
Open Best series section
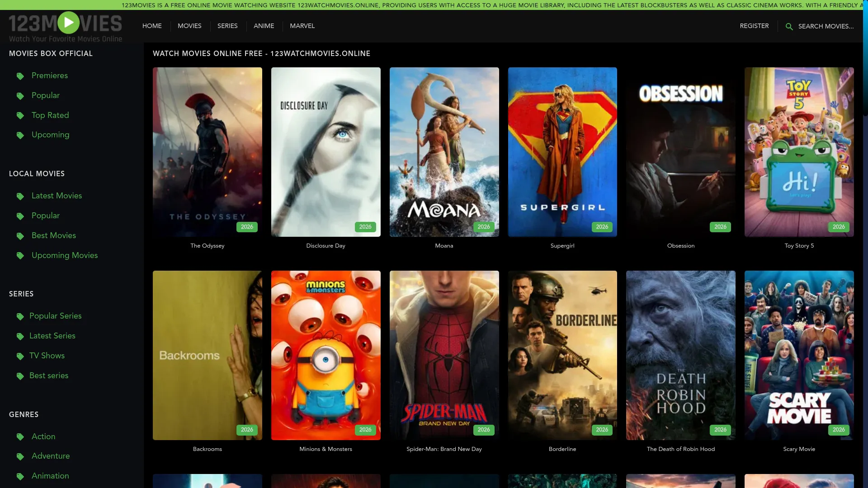pyautogui.click(x=49, y=375)
